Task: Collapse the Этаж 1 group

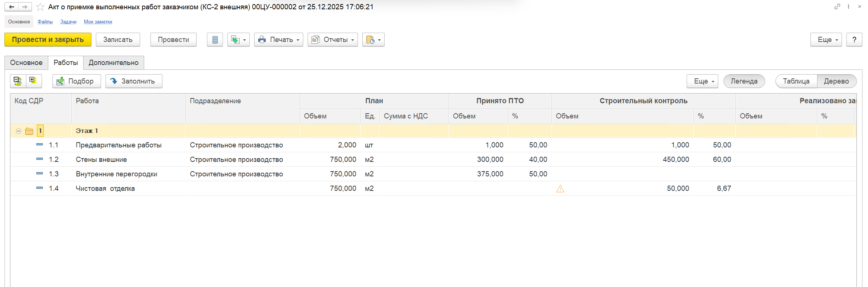Action: (19, 131)
